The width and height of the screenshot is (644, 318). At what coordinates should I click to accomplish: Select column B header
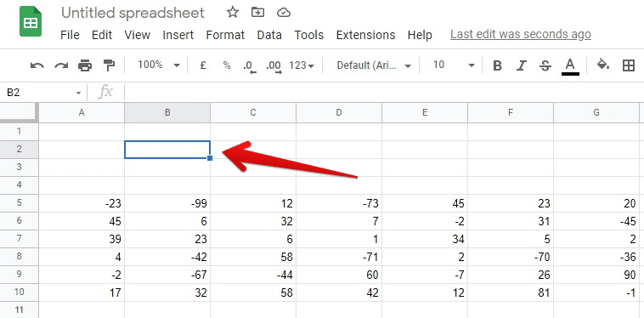pos(167,112)
